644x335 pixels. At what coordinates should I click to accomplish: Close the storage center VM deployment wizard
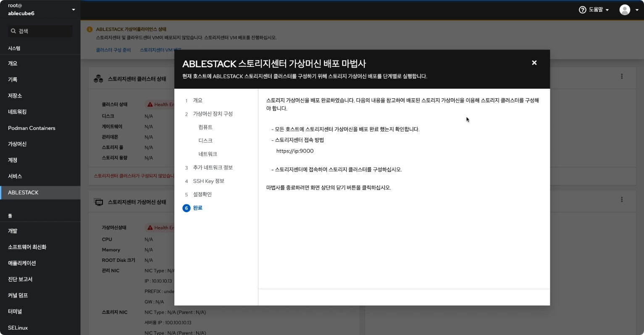[534, 63]
